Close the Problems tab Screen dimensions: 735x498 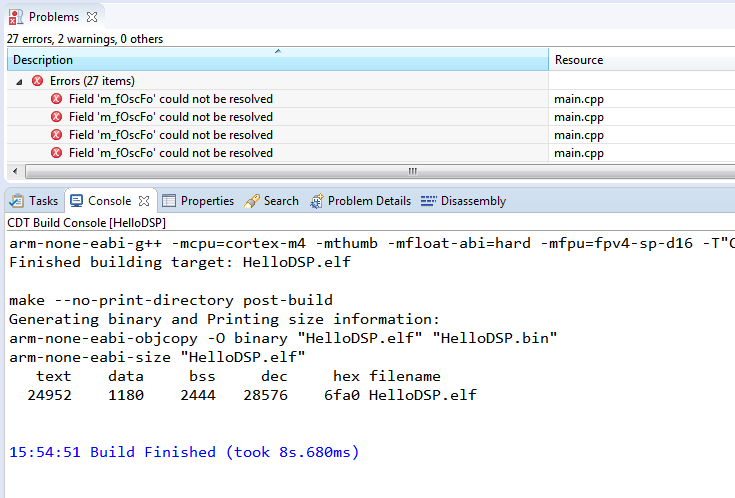click(x=92, y=17)
